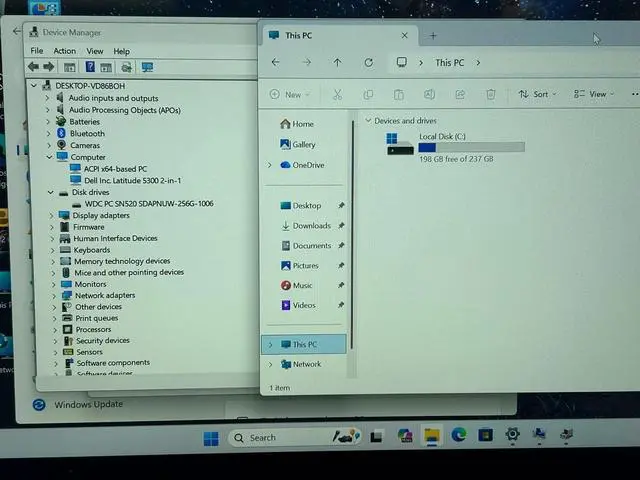The width and height of the screenshot is (640, 480).
Task: Click the Windows Start button
Action: (x=211, y=438)
